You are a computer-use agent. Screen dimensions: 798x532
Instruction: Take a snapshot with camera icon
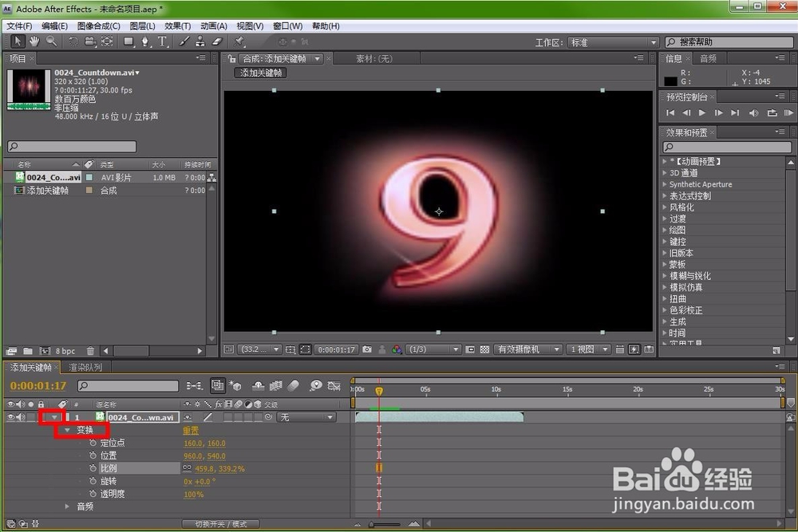coord(367,349)
